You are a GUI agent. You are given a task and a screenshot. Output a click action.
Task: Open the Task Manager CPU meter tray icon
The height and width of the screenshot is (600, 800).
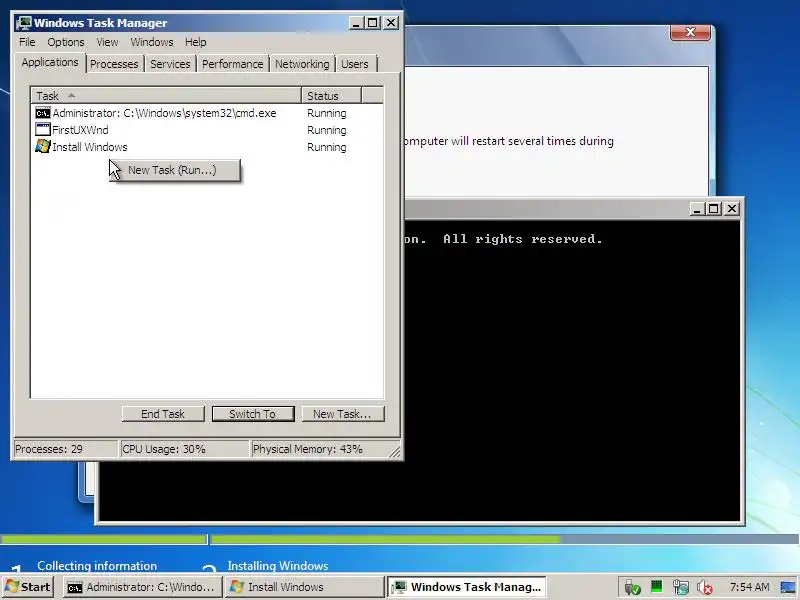point(657,587)
